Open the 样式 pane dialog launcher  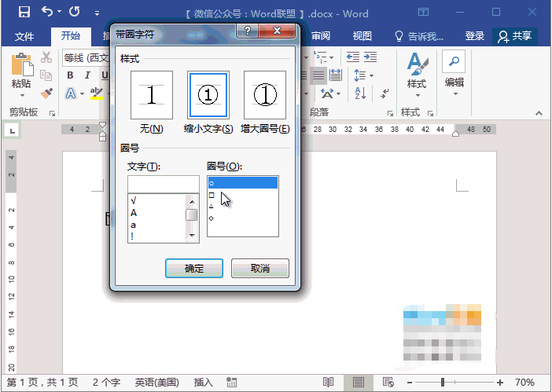coord(430,113)
